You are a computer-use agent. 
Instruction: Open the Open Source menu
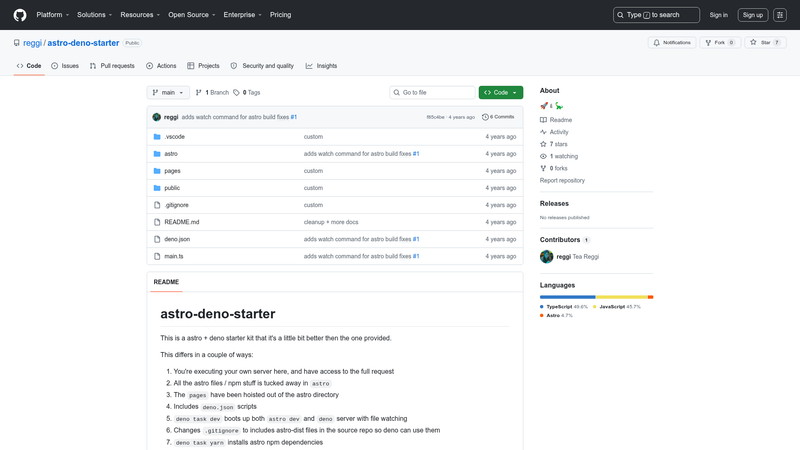click(x=191, y=15)
